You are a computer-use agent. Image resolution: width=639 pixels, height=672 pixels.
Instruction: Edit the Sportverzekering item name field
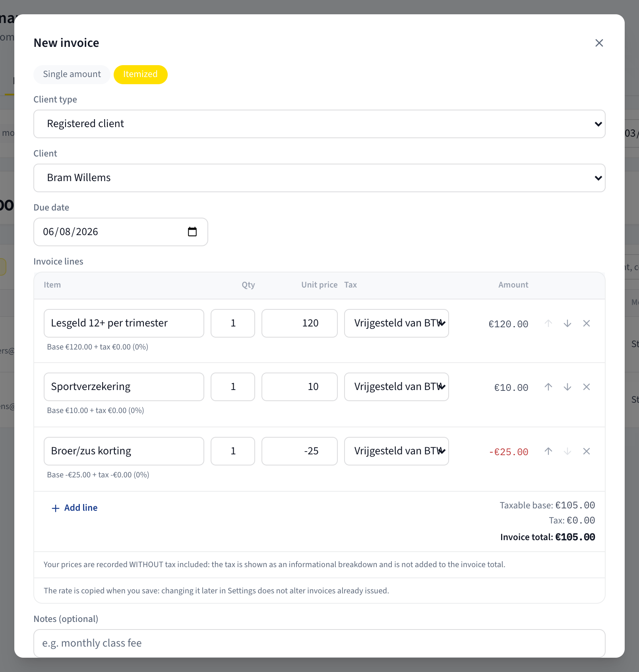[x=124, y=387]
